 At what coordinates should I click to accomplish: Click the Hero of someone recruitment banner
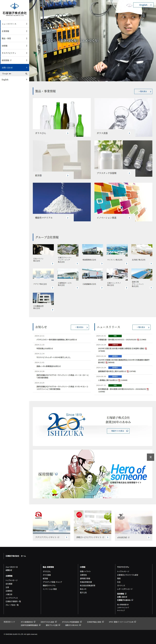92,474
